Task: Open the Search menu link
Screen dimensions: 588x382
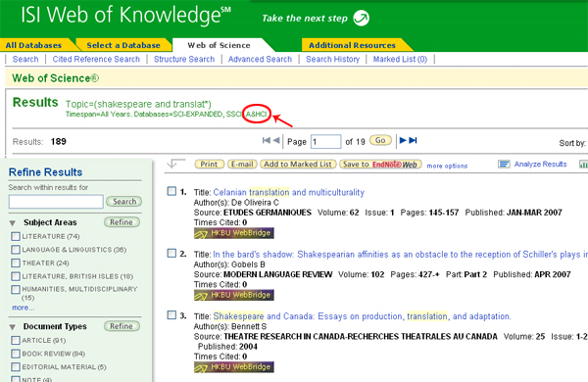Action: coord(25,59)
